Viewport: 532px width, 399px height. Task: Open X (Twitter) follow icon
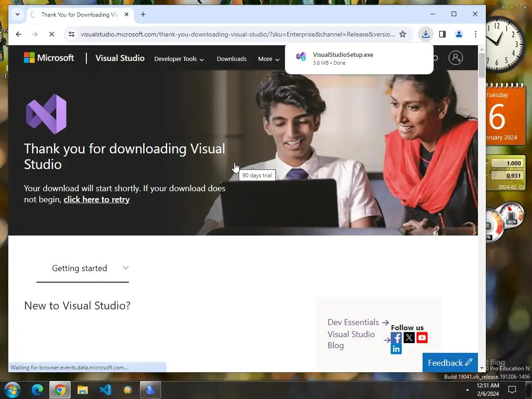point(409,338)
